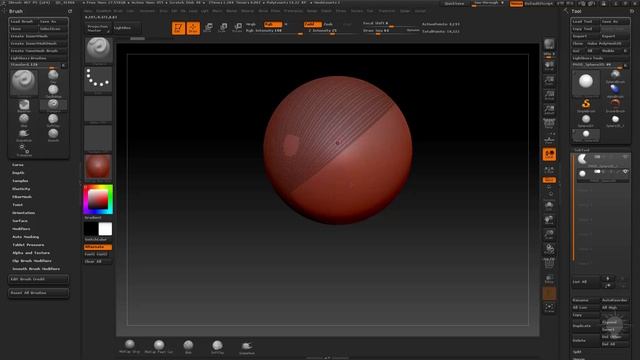Image resolution: width=640 pixels, height=360 pixels.
Task: Expand the Curve brush section
Action: tap(18, 165)
